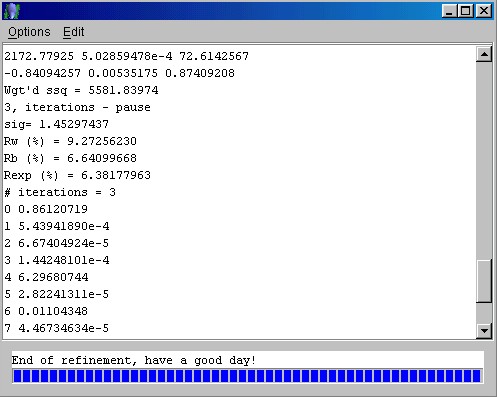Click the '# iterations = 3' line

[x=60, y=192]
